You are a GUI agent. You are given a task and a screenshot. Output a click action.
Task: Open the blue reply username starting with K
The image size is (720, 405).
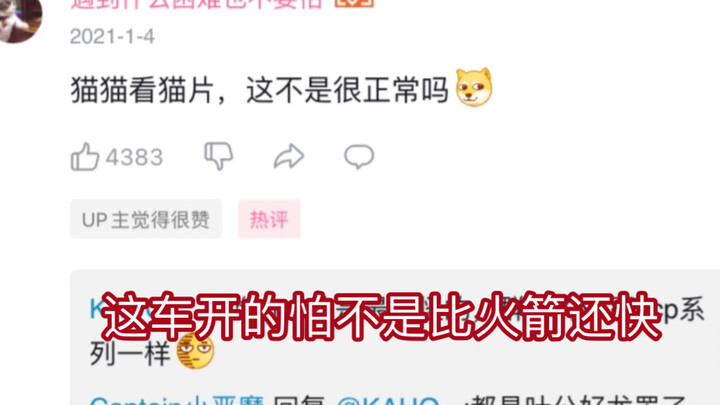[119, 309]
